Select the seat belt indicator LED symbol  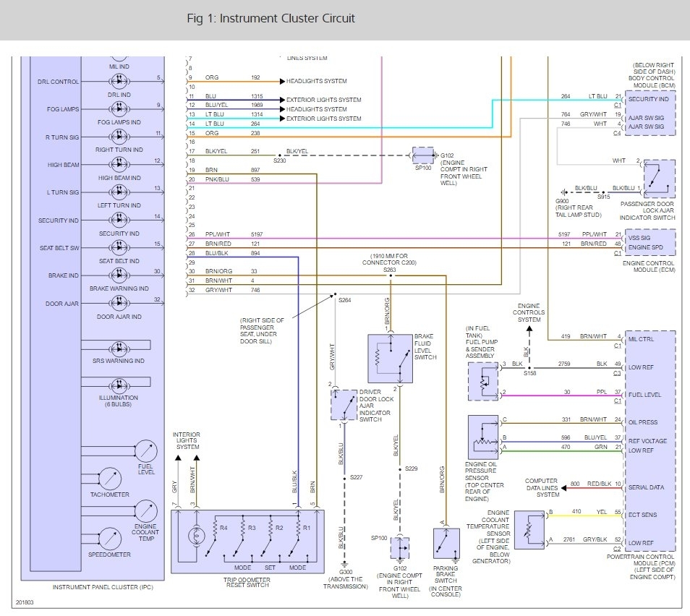[119, 248]
